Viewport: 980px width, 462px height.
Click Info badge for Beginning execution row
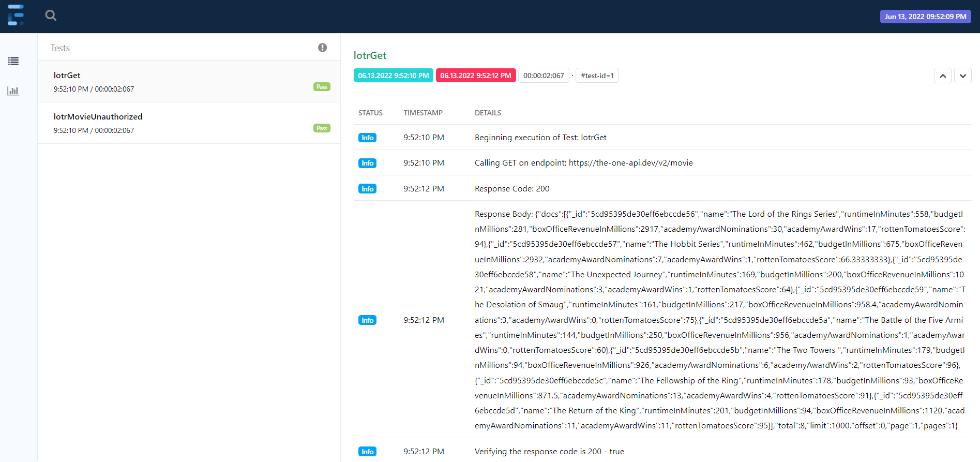point(367,138)
